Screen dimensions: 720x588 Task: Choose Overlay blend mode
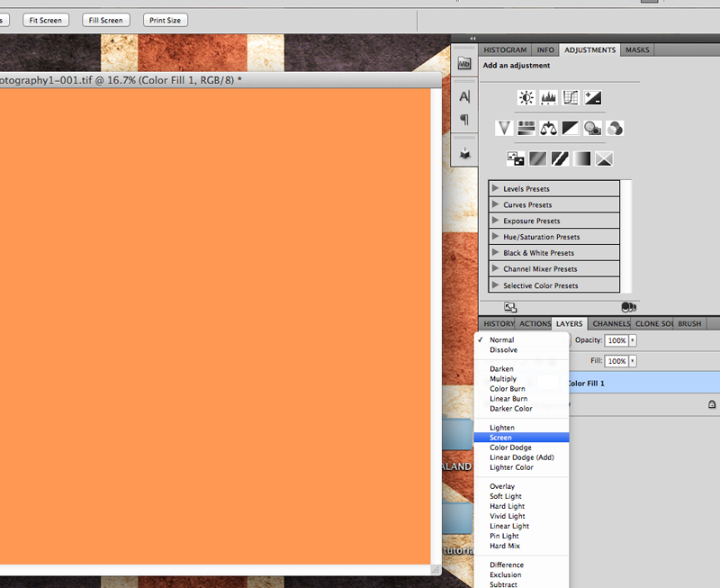[522, 486]
